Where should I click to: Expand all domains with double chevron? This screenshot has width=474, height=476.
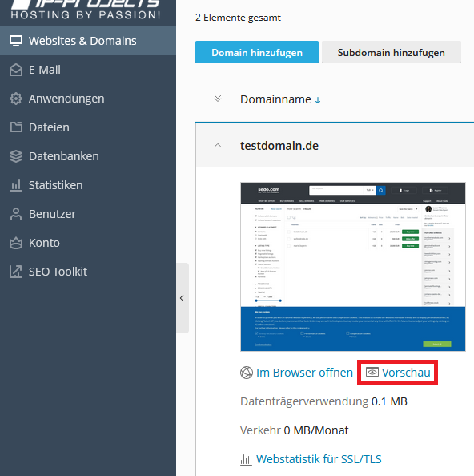pos(218,99)
